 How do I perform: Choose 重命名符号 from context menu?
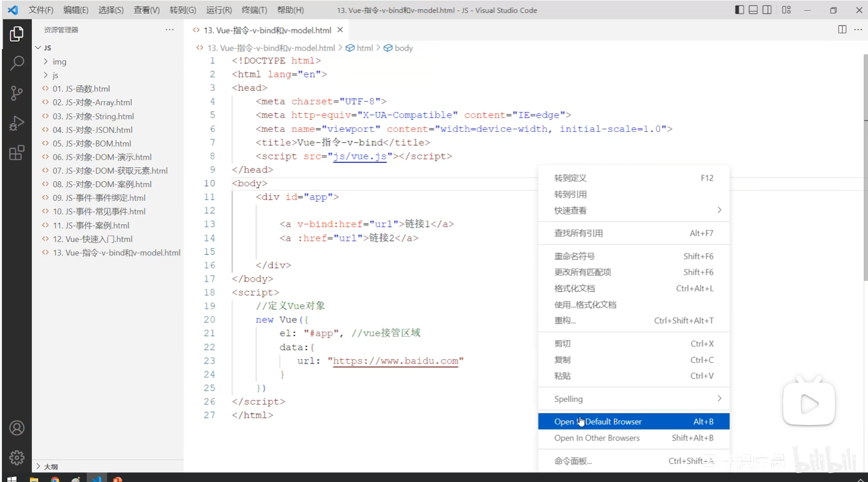(x=634, y=256)
